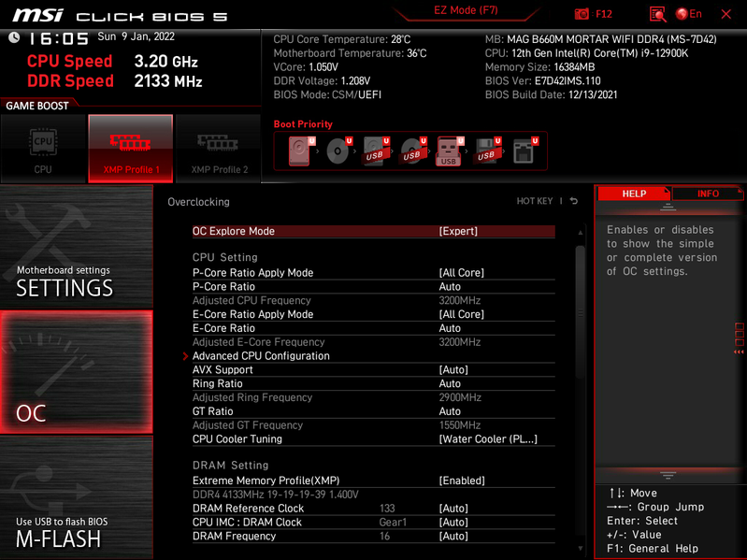Open the OC overclocking section
747x560 pixels.
pyautogui.click(x=77, y=372)
